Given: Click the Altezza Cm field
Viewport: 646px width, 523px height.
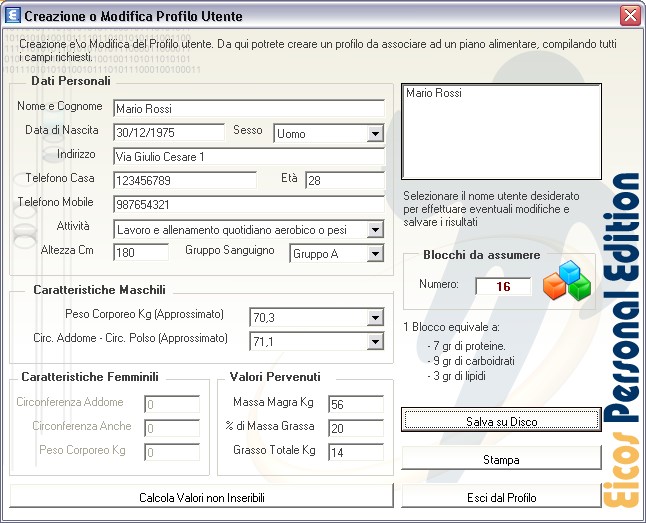Looking at the screenshot, I should click(141, 252).
